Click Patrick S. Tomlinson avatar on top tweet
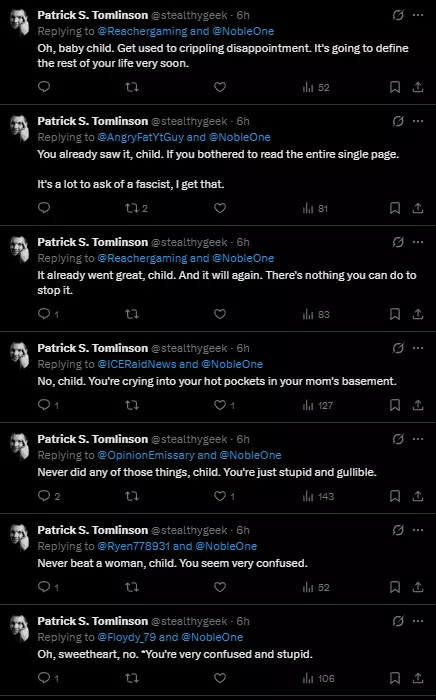The height and width of the screenshot is (700, 436). click(20, 22)
